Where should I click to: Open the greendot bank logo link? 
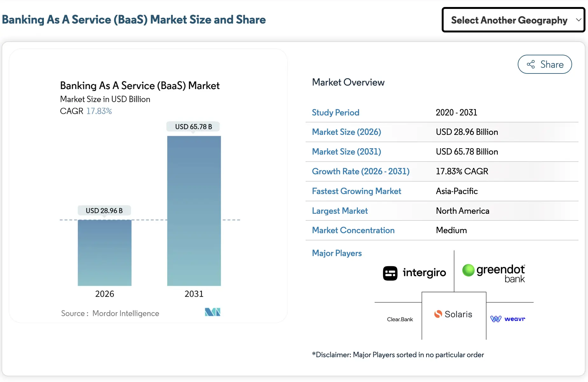pos(493,273)
